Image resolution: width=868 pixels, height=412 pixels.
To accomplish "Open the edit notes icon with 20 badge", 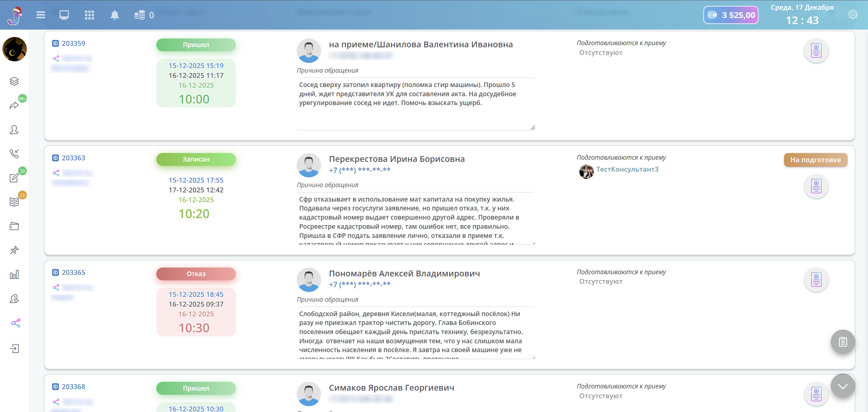I will point(14,178).
